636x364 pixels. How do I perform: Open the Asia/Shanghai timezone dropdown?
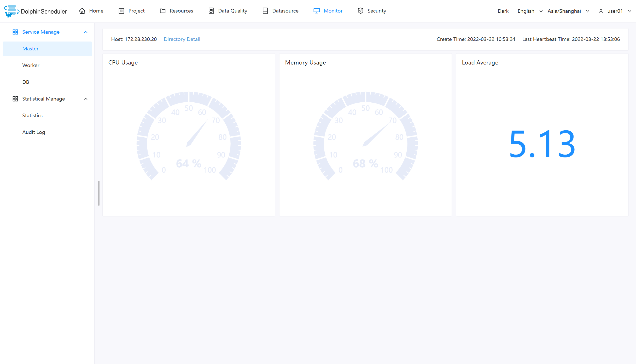568,11
